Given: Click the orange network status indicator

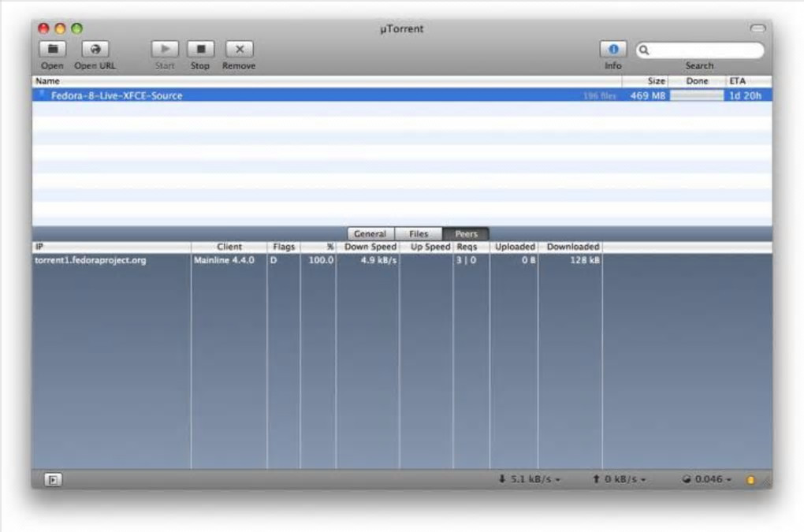Looking at the screenshot, I should coord(750,480).
